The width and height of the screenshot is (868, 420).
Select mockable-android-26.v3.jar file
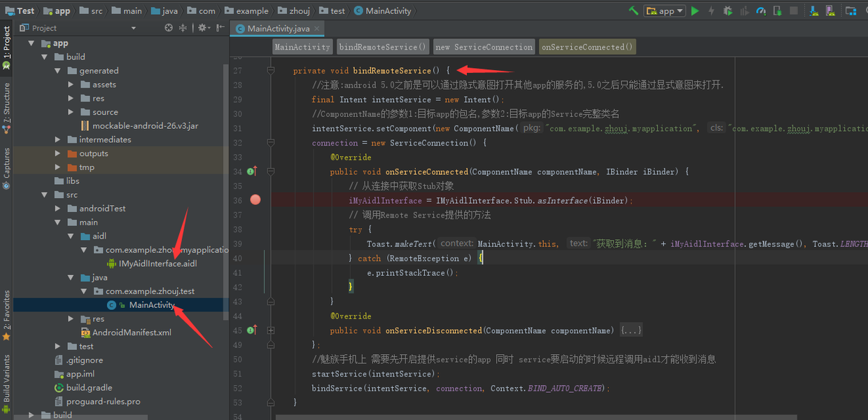140,126
